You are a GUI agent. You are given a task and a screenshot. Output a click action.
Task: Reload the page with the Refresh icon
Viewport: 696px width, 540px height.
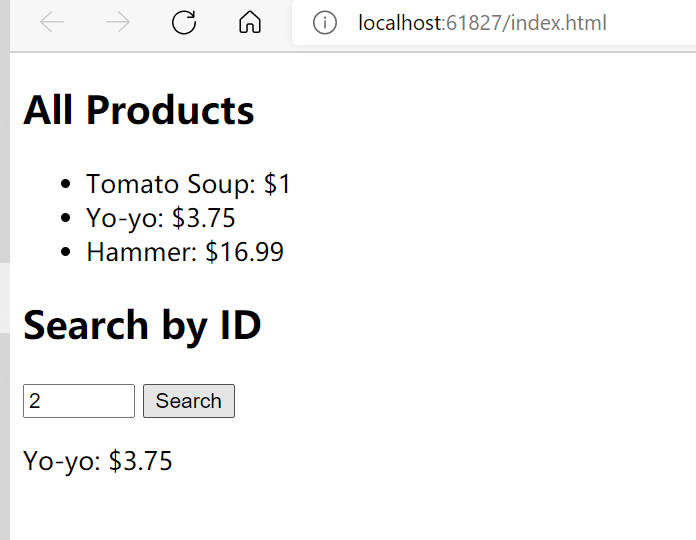point(184,23)
